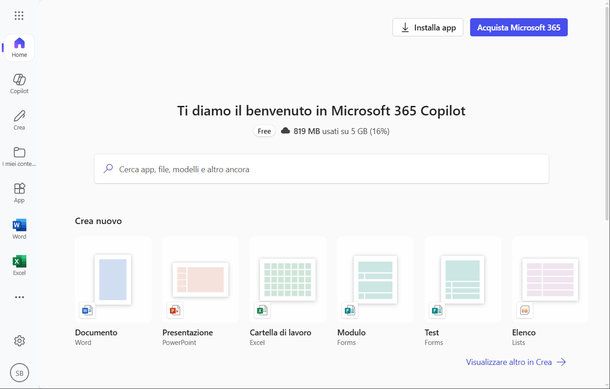
Task: Click arrow next to Visualizzare altro in Crea
Action: [561, 362]
